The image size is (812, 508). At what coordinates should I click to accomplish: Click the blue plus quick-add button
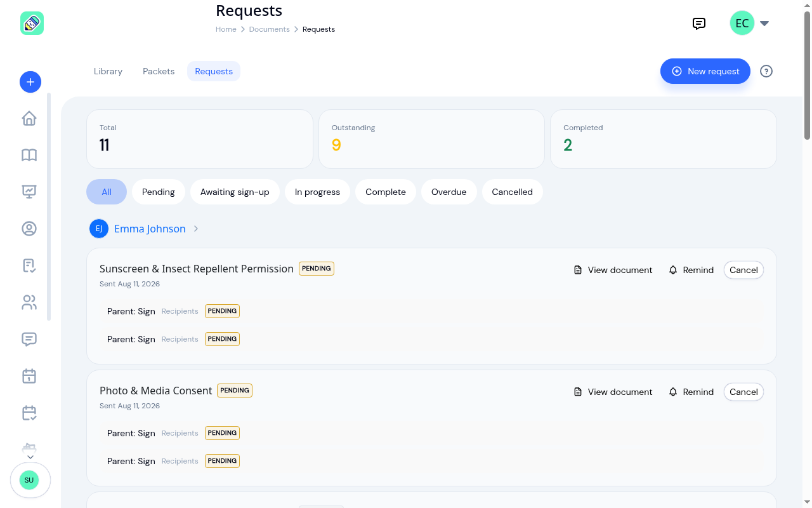tap(30, 82)
